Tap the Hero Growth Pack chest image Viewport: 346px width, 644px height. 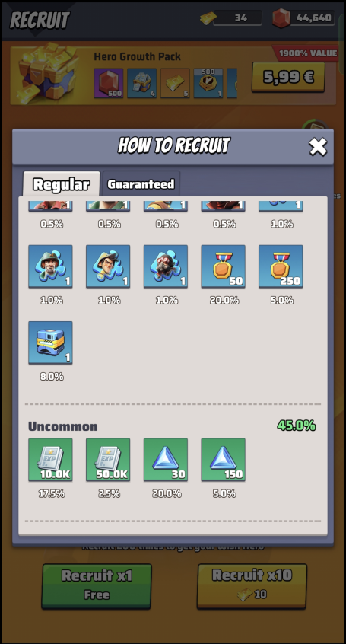click(x=49, y=71)
